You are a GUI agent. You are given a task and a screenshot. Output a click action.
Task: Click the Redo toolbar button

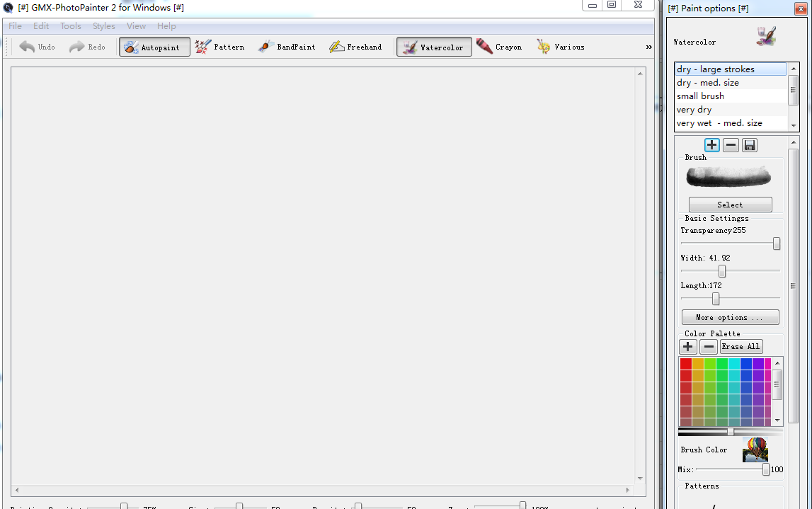tap(87, 47)
